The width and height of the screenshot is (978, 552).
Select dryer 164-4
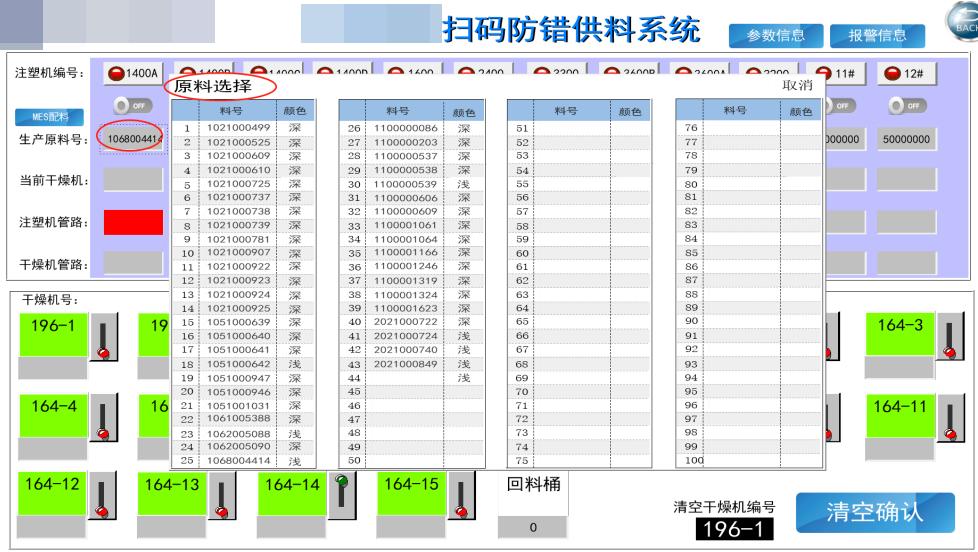tap(54, 415)
